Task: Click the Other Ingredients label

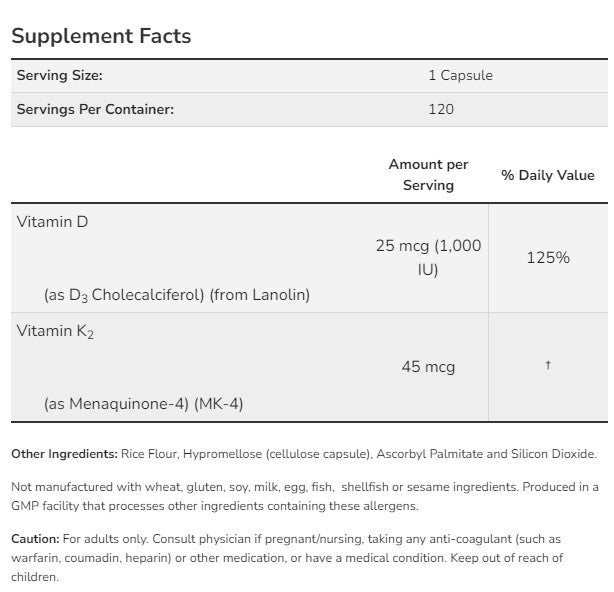Action: 64,454
